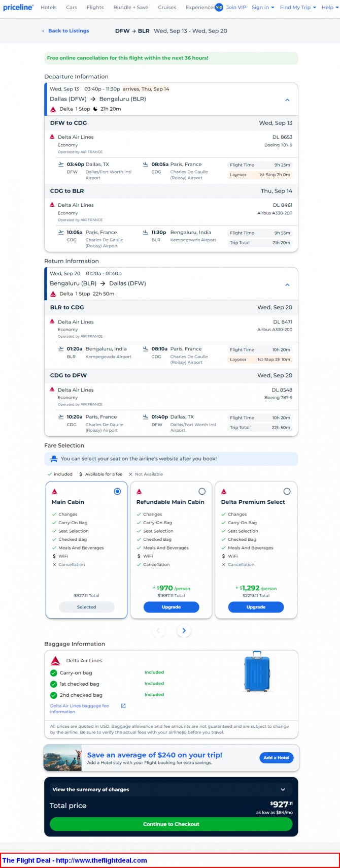340x868 pixels.
Task: Click the Join VIP link
Action: (x=236, y=8)
